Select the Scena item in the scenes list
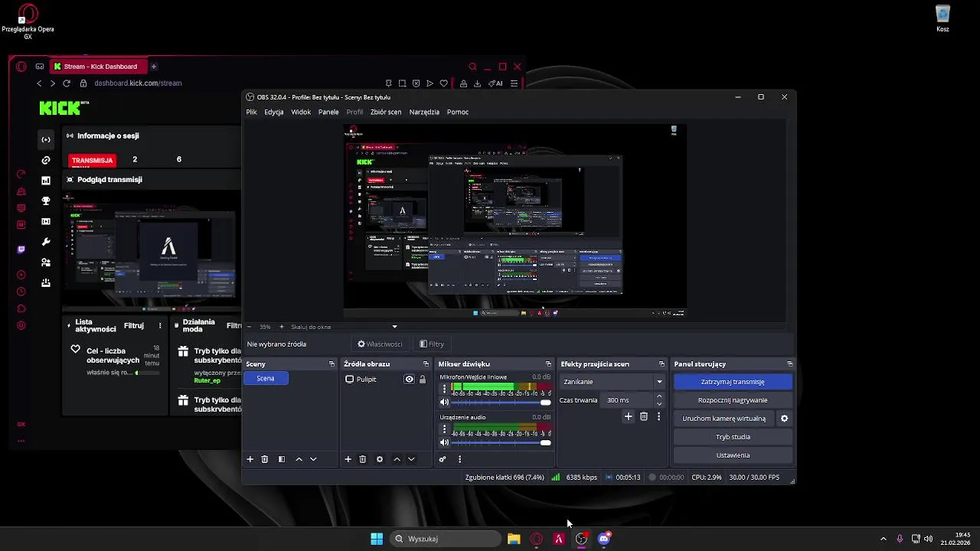The width and height of the screenshot is (980, 551). [x=266, y=378]
